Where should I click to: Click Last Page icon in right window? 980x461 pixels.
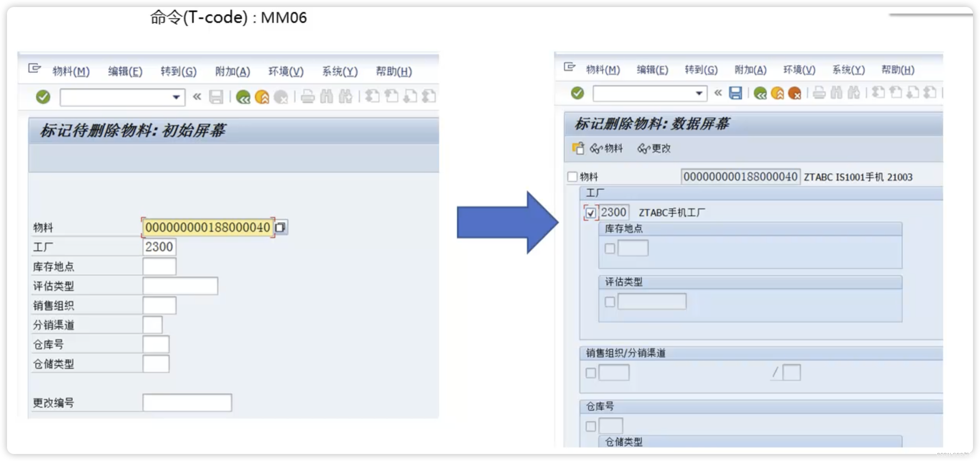click(x=930, y=93)
